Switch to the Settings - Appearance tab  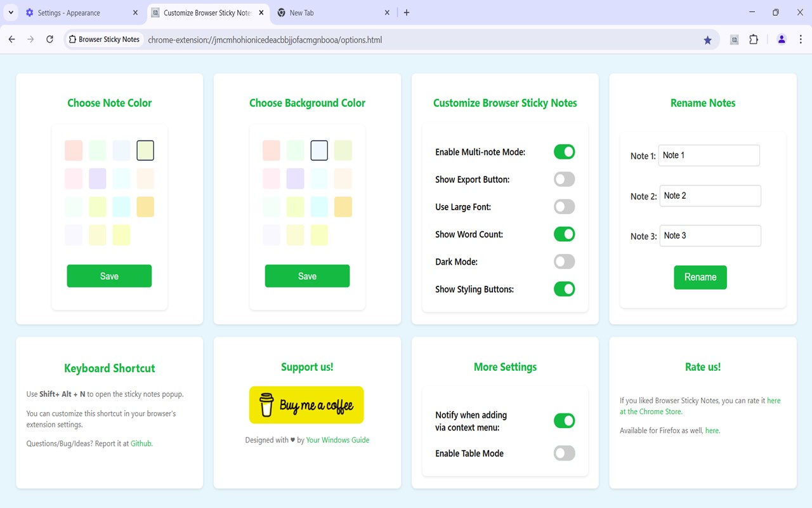[82, 13]
